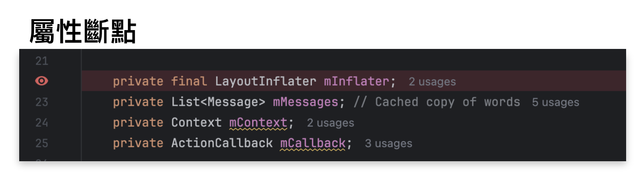Click the final keyword

189,81
